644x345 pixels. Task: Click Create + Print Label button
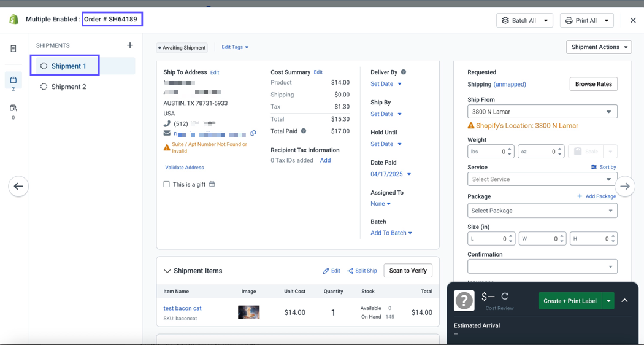pyautogui.click(x=570, y=301)
